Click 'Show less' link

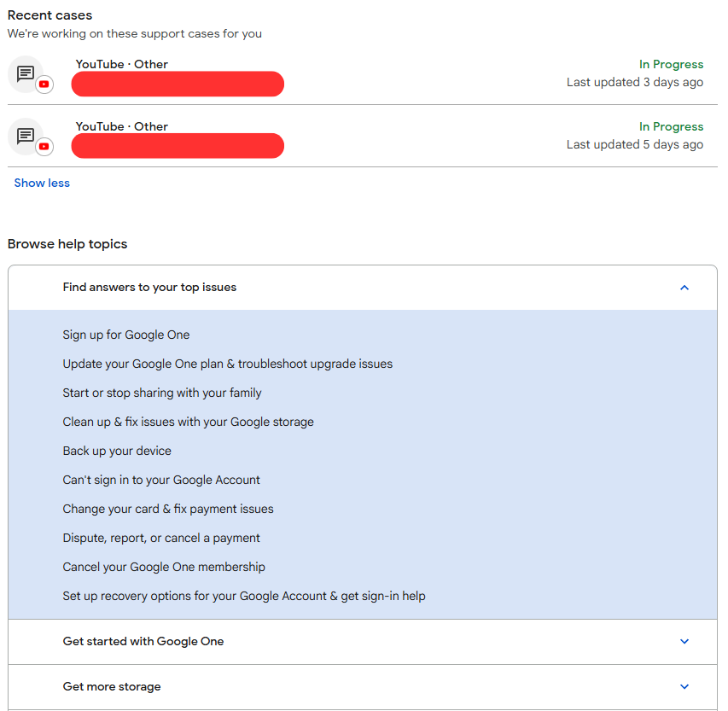pyautogui.click(x=42, y=183)
